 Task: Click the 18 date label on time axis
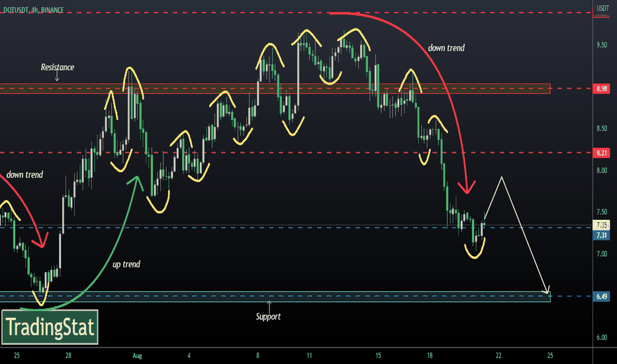430,355
